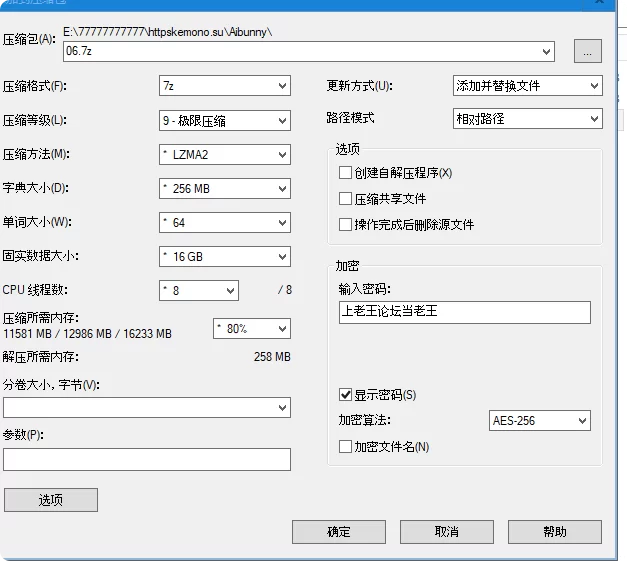
Task: Open the 路径模式 相对路径 dropdown
Action: [x=527, y=118]
